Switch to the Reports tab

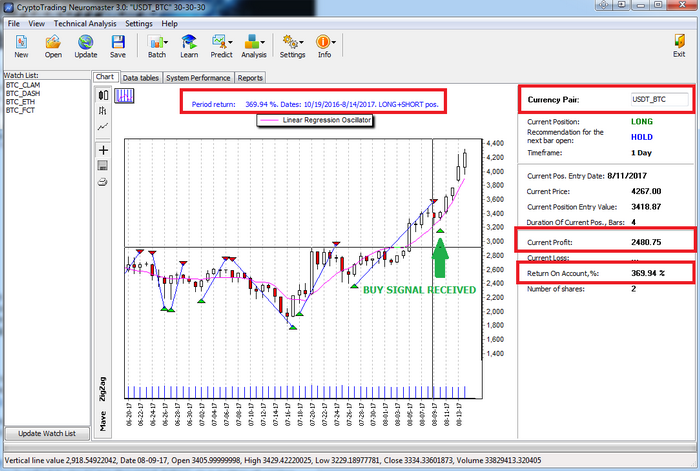click(x=250, y=78)
